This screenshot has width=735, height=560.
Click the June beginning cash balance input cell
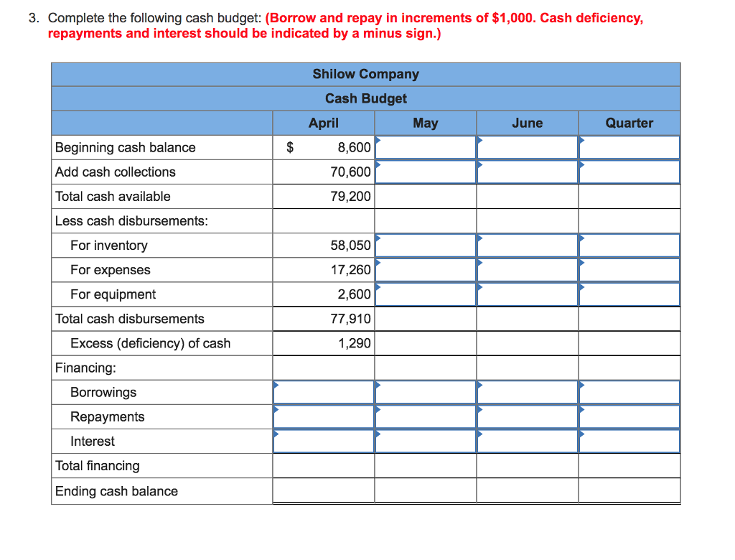527,147
